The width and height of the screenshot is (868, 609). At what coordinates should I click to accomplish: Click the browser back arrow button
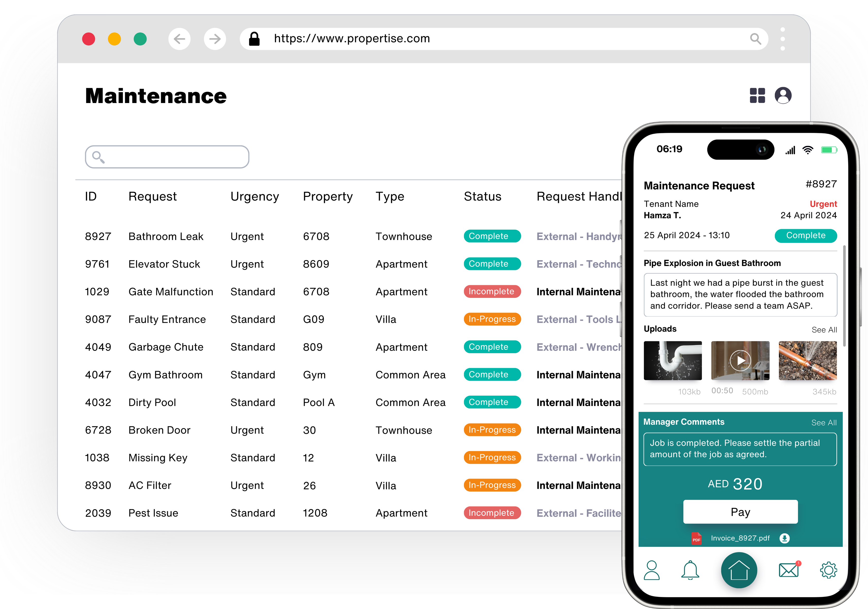point(179,39)
